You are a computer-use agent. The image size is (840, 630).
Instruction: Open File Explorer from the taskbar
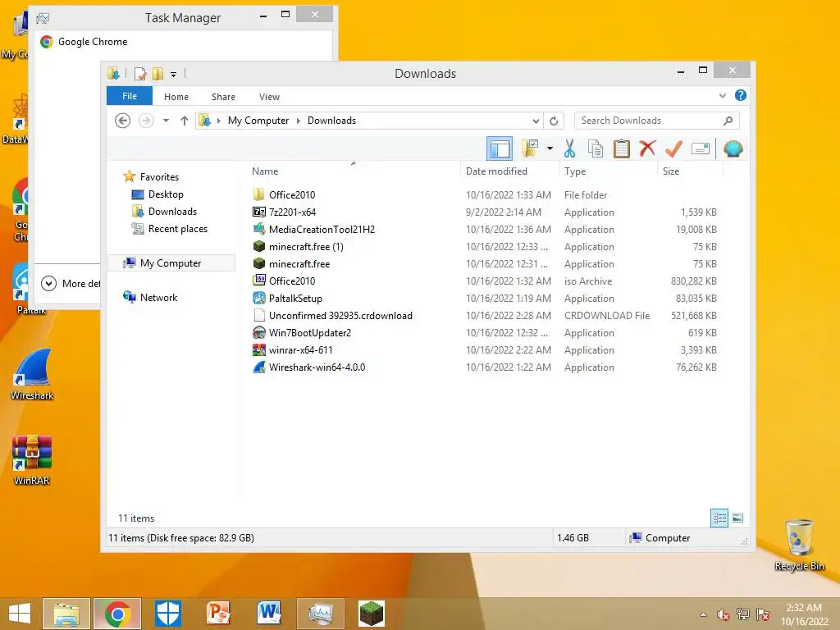coord(66,614)
